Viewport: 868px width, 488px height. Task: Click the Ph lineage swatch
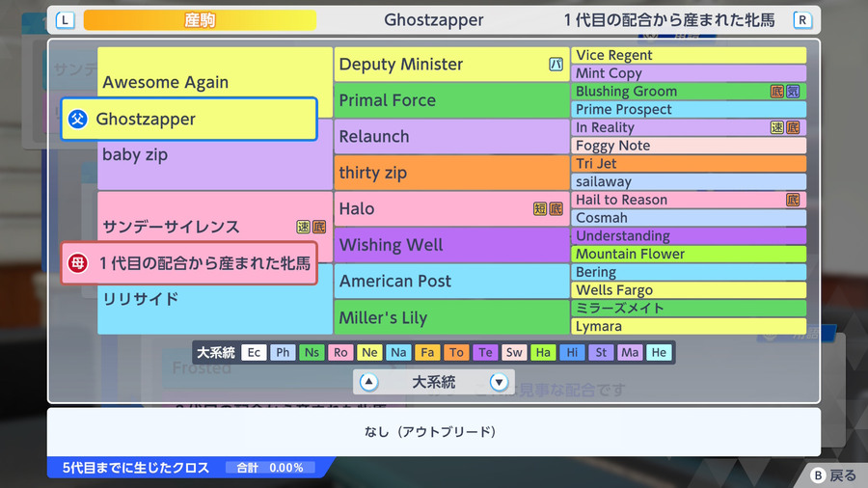point(283,352)
